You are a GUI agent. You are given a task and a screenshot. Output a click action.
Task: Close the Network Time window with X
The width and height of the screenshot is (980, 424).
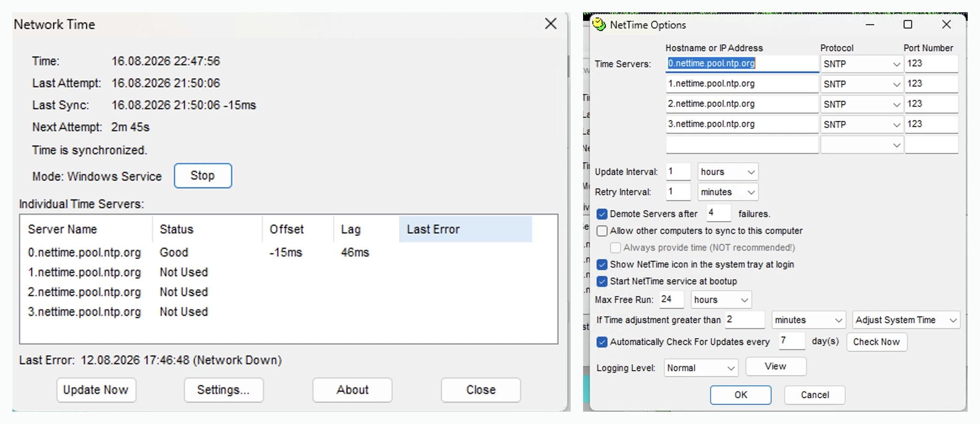click(551, 24)
